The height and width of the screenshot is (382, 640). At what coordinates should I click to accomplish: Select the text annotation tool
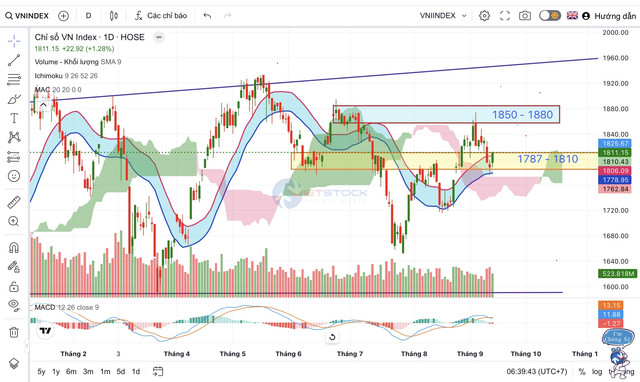(x=14, y=118)
